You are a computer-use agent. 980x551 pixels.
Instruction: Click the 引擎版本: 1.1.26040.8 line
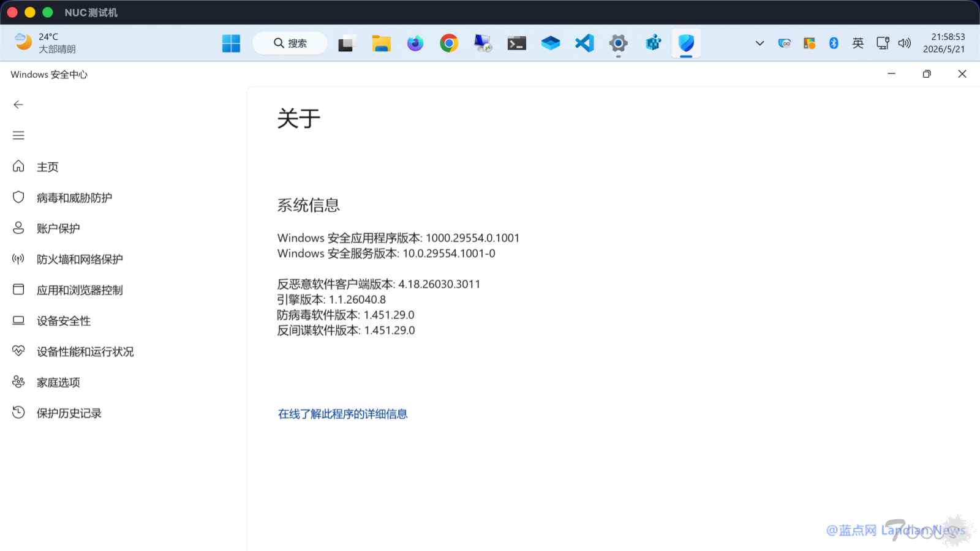(x=331, y=299)
